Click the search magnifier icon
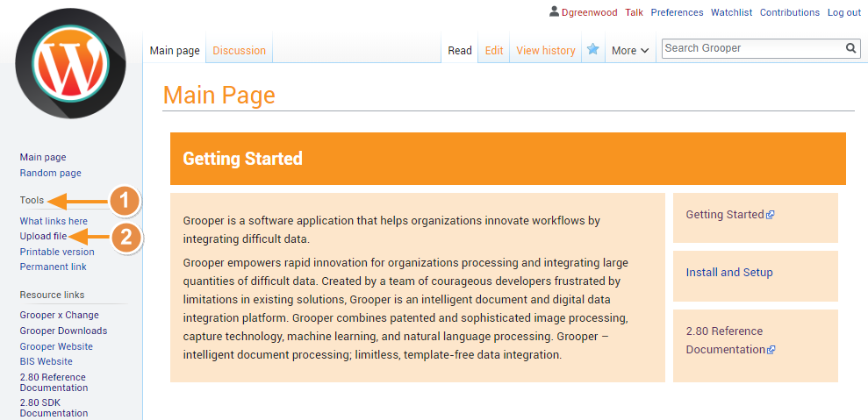Image resolution: width=868 pixels, height=420 pixels. point(850,48)
